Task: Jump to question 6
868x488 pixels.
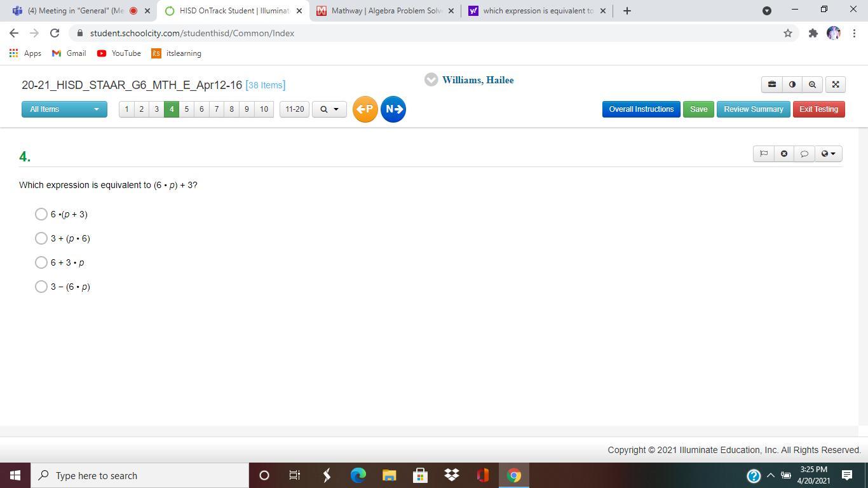Action: tap(201, 109)
